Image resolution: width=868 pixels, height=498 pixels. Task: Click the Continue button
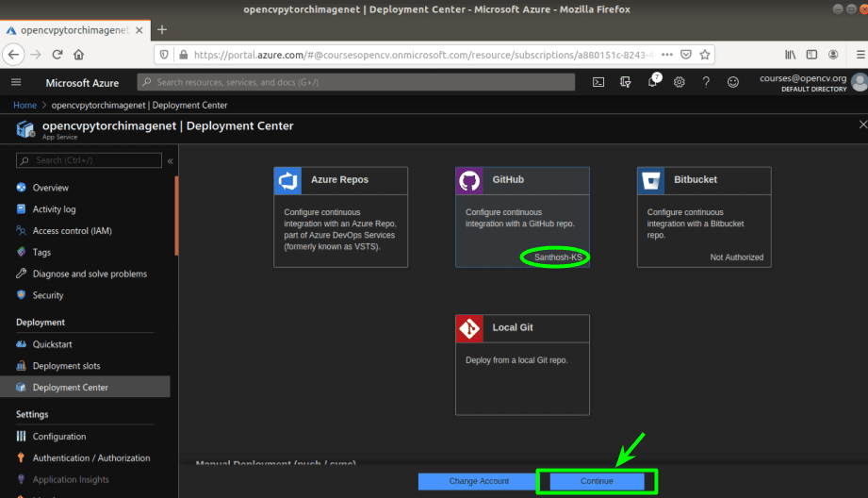597,481
